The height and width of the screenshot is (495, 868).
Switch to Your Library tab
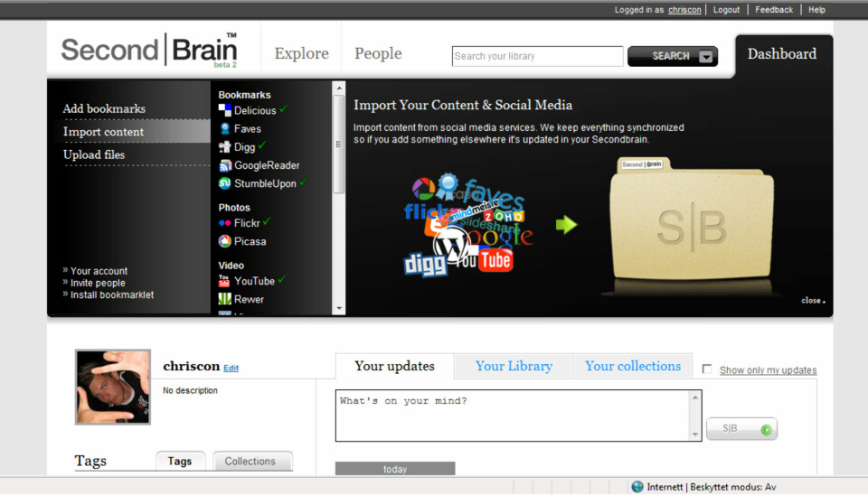pyautogui.click(x=514, y=366)
